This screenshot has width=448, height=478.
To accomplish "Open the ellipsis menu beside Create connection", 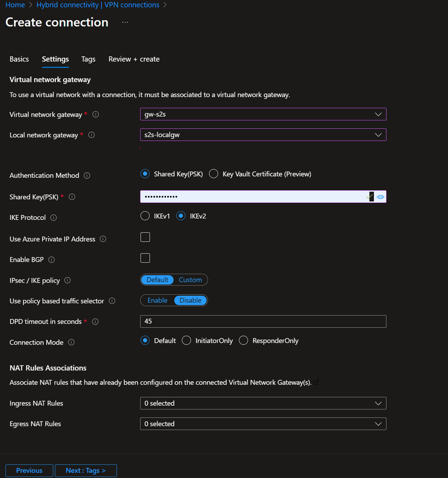I will click(125, 22).
